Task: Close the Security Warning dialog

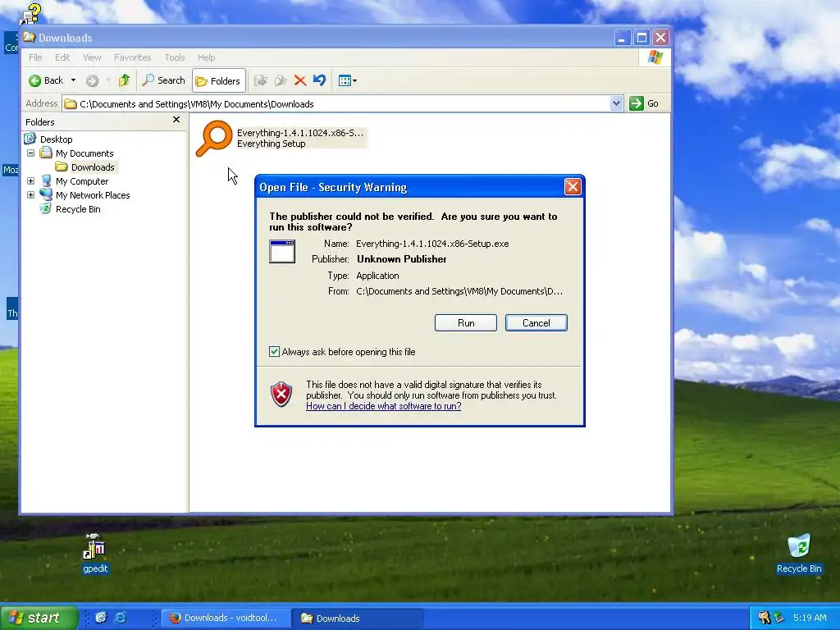Action: pyautogui.click(x=573, y=186)
